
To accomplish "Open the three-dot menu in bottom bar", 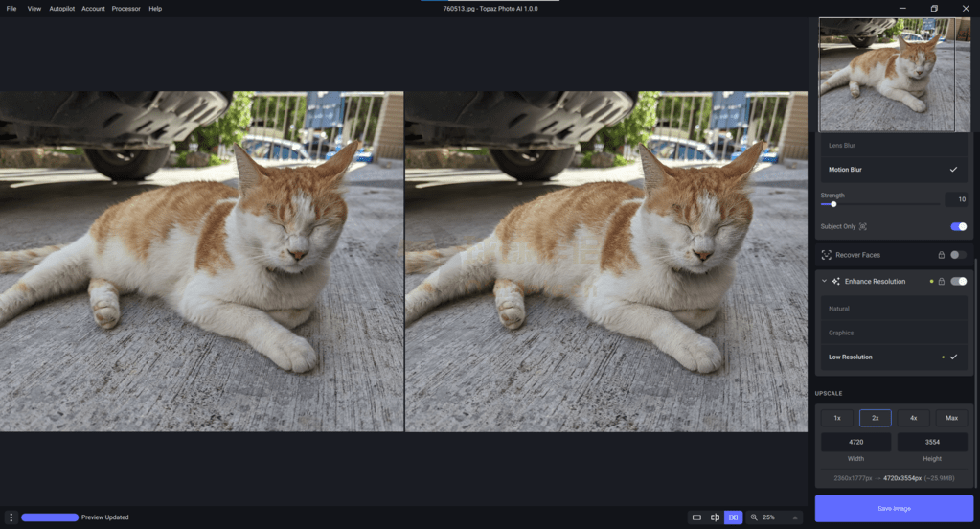I will coord(11,517).
